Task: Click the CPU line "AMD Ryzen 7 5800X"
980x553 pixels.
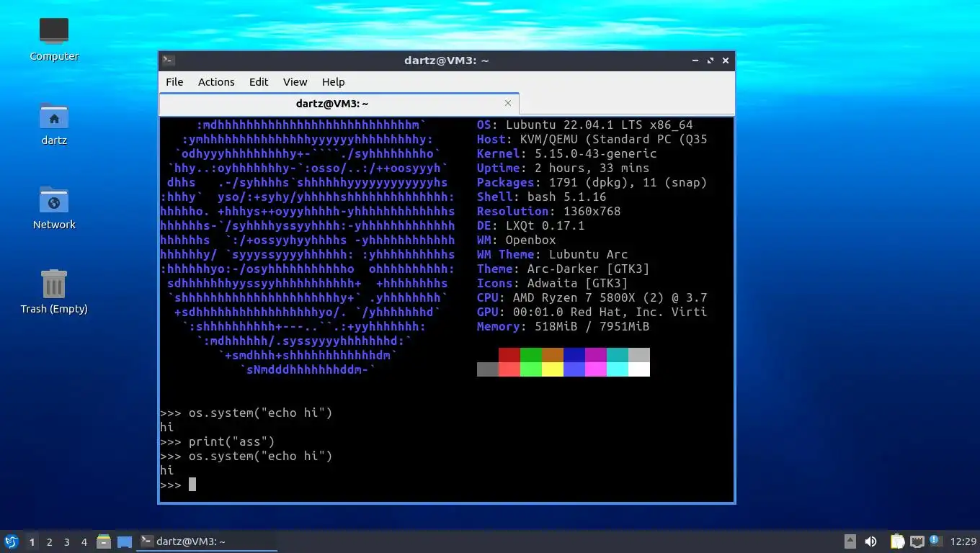Action: (x=574, y=297)
